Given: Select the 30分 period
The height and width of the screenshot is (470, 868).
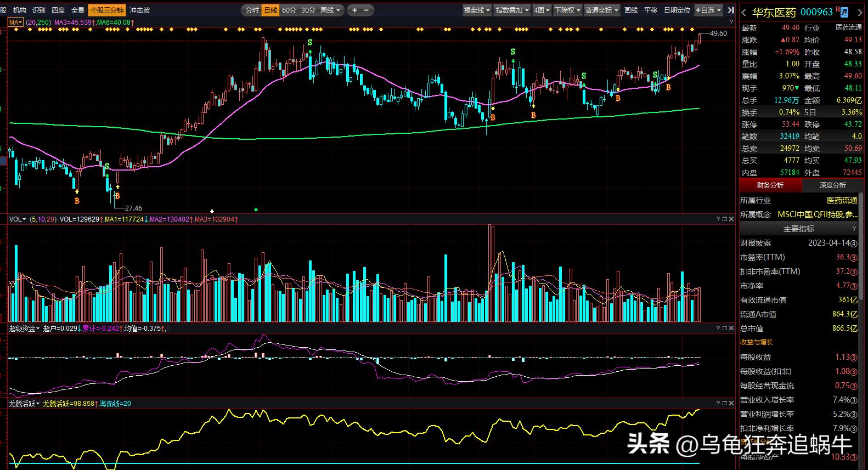Looking at the screenshot, I should [x=308, y=10].
